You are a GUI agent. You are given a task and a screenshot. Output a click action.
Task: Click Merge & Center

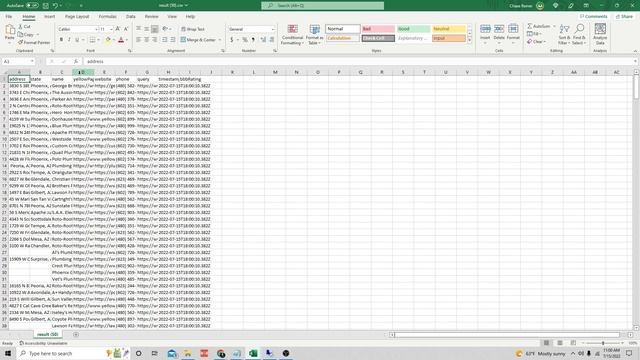198,40
